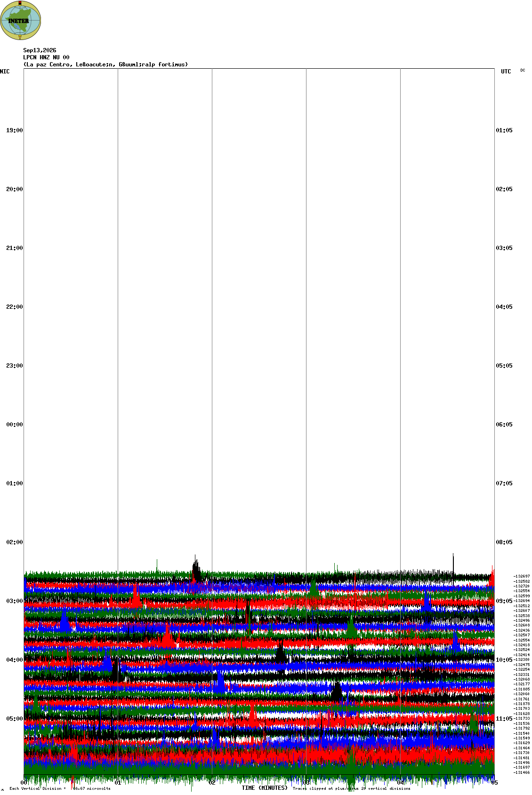
Task: Click the 05 minute axis tick label
Action: pos(494,783)
